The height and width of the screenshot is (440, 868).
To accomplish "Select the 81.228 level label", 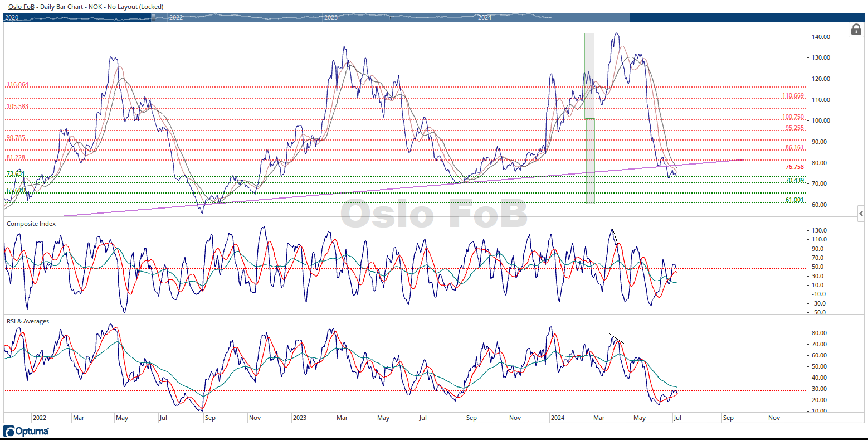I will click(16, 158).
